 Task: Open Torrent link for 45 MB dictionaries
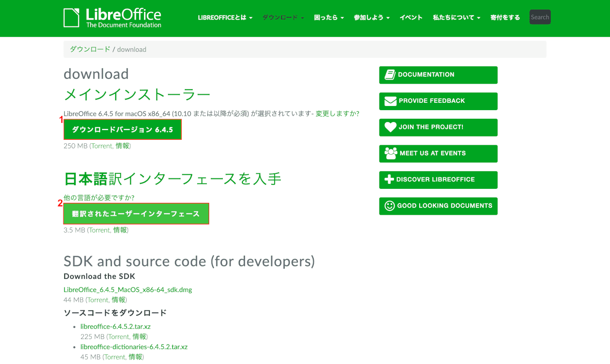click(115, 357)
